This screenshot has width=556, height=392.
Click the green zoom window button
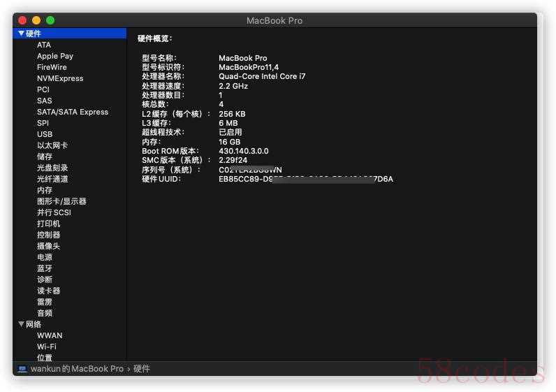50,20
